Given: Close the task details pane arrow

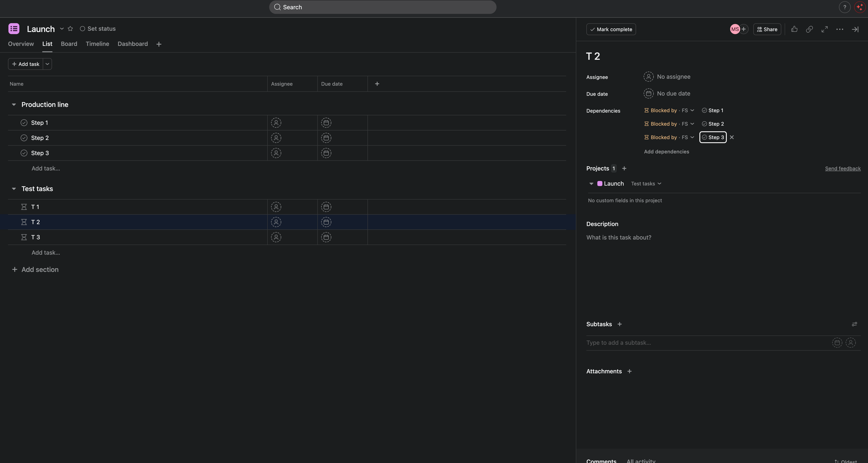Looking at the screenshot, I should pyautogui.click(x=855, y=29).
